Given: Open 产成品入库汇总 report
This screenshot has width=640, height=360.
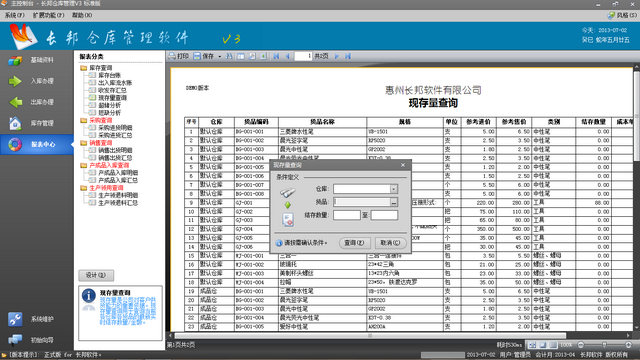Looking at the screenshot, I should click(118, 180).
